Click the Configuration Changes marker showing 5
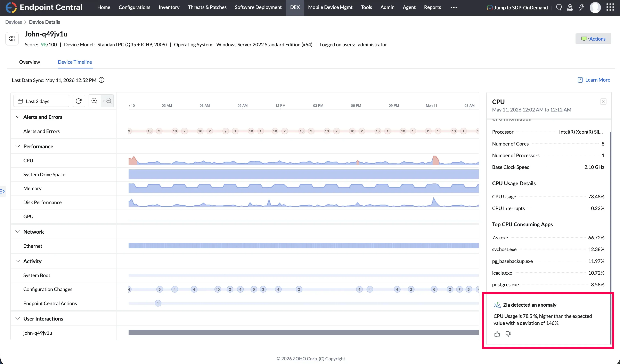The width and height of the screenshot is (620, 364). [254, 289]
